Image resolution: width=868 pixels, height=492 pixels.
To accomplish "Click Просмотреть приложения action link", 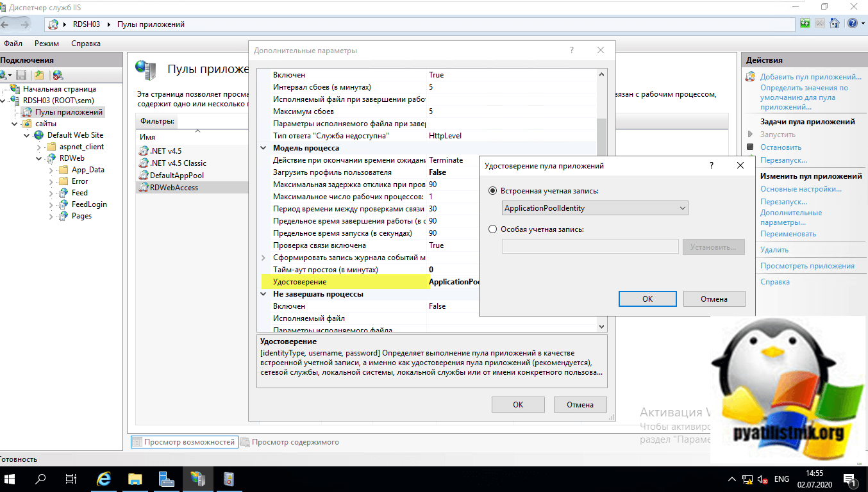I will [807, 266].
